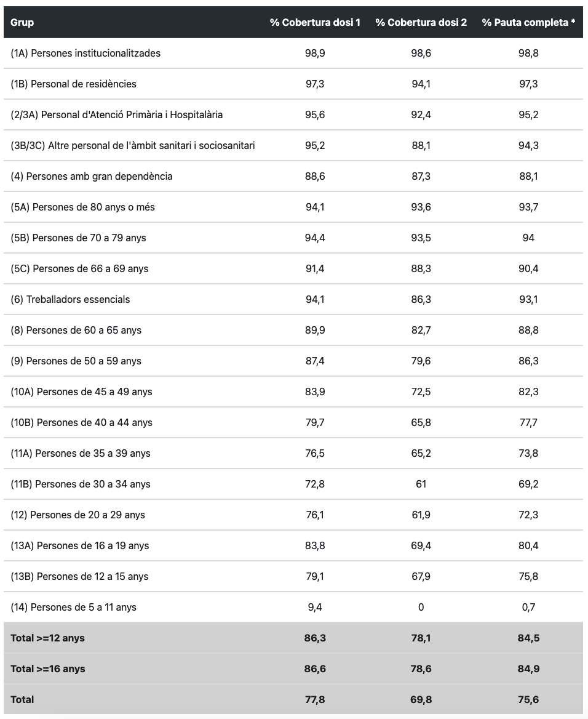Click the Persones amb gran dependència label
Screen dimensions: 588x719
coord(92,177)
